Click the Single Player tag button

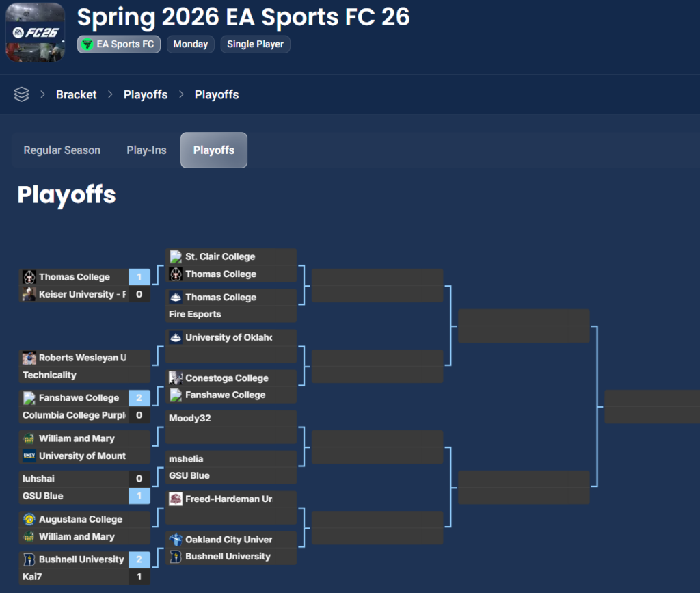click(x=256, y=44)
